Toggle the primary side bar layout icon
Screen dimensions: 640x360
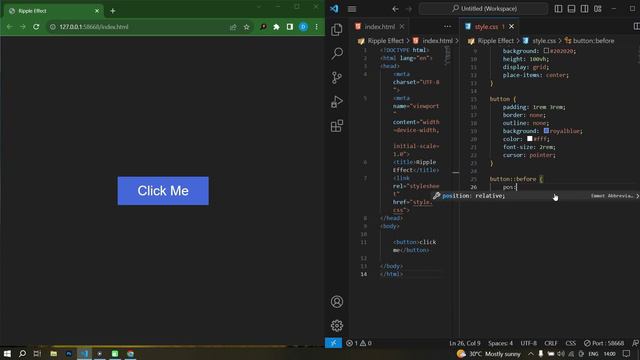point(558,9)
